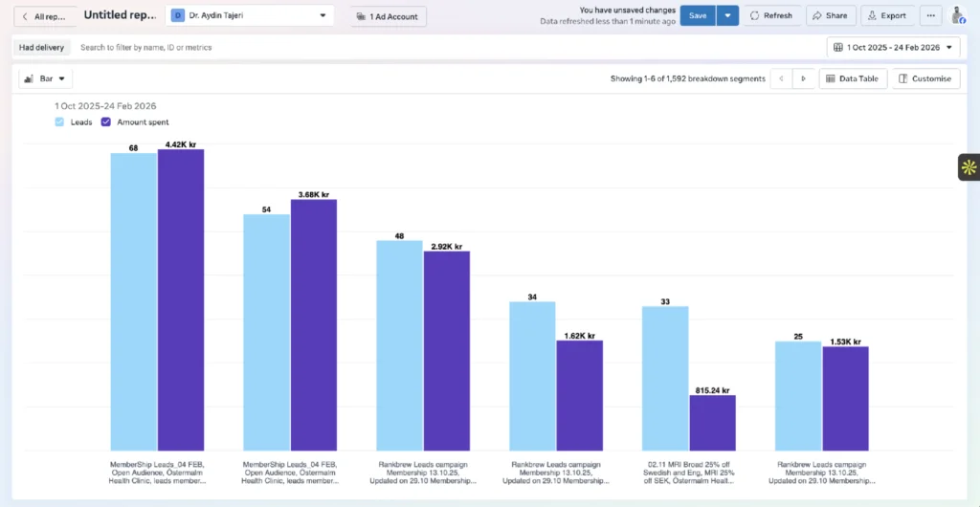980x507 pixels.
Task: Click the Leads bar labeled 54
Action: pos(267,332)
